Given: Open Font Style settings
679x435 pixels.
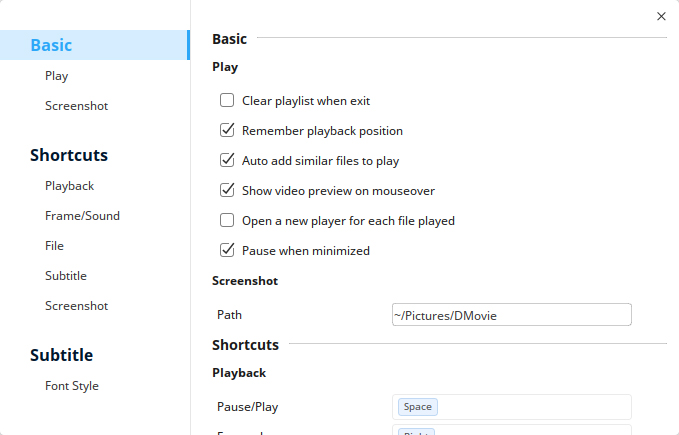Looking at the screenshot, I should (x=71, y=386).
